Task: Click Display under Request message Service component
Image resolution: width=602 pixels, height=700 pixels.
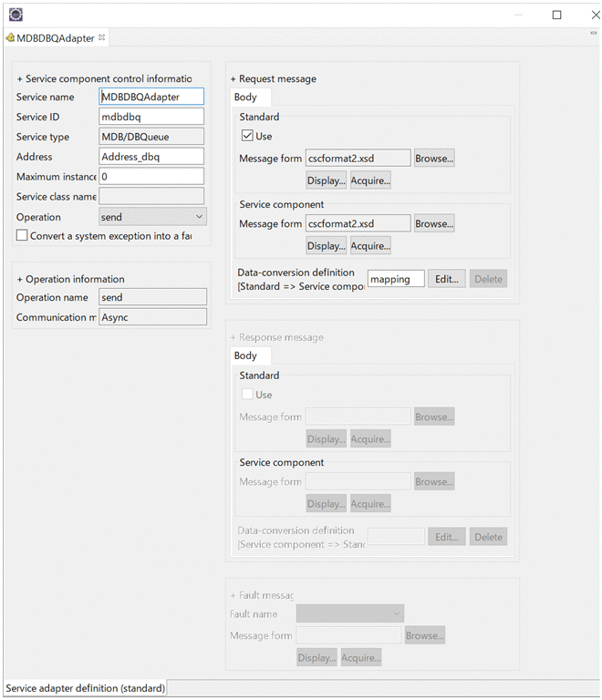Action: 326,245
